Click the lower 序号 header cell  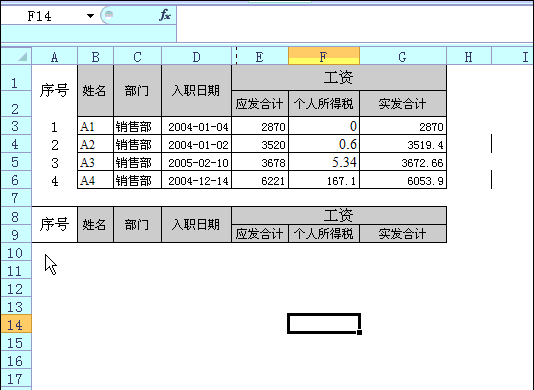[54, 224]
